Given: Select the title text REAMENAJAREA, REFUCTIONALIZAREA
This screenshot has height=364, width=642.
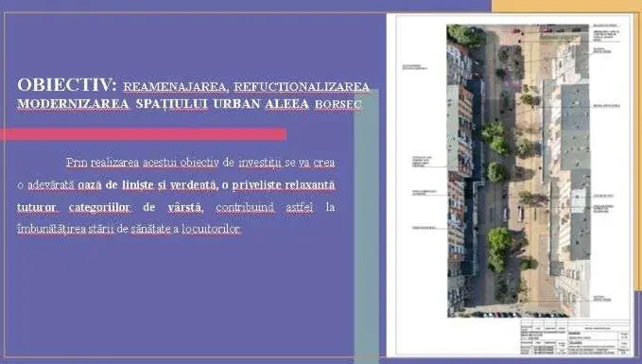Looking at the screenshot, I should [247, 87].
